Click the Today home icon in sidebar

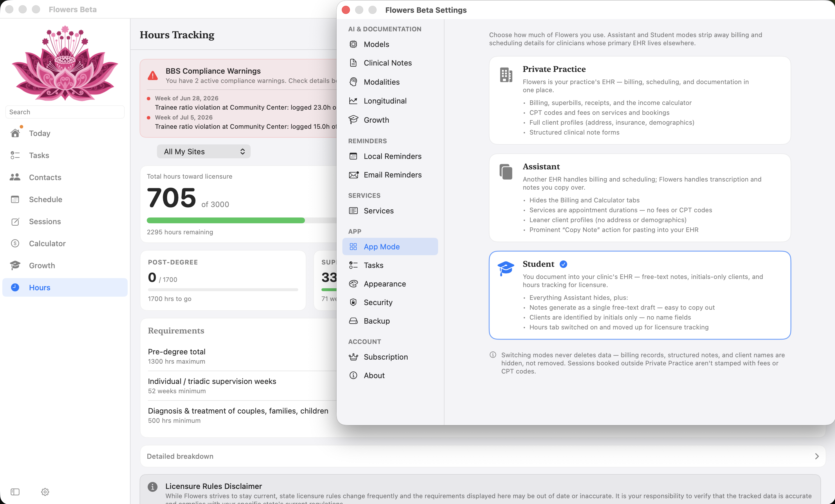(x=15, y=133)
